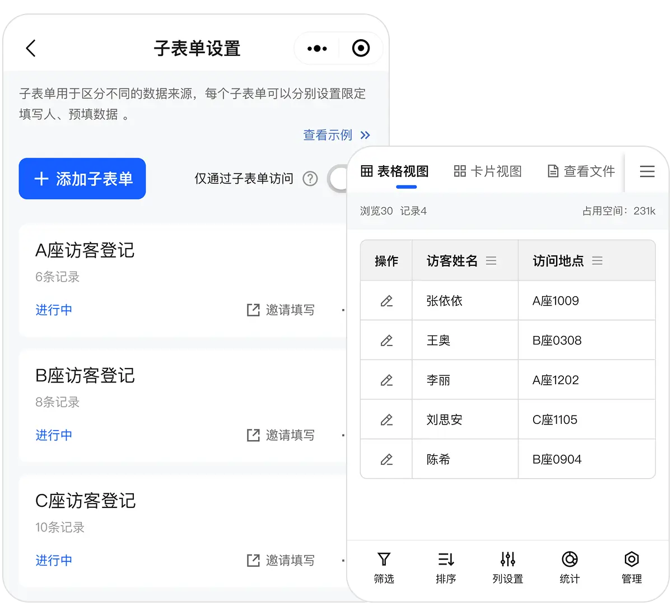The image size is (672, 616).
Task: Open the 查看示例 link
Action: [x=337, y=135]
